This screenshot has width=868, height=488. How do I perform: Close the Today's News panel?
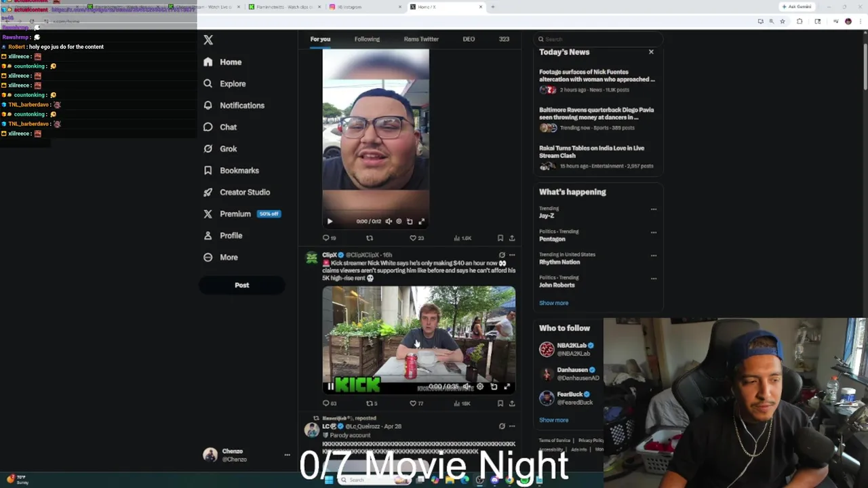point(651,52)
